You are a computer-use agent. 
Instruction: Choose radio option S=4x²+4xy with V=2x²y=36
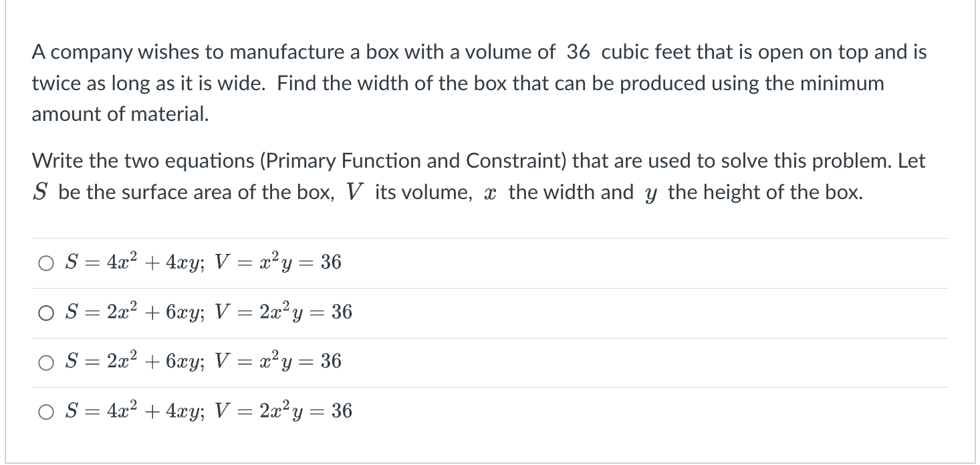45,412
